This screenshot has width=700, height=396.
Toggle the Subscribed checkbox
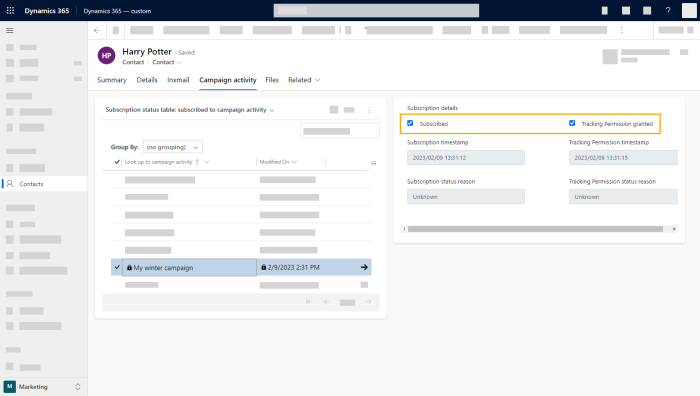click(x=410, y=123)
